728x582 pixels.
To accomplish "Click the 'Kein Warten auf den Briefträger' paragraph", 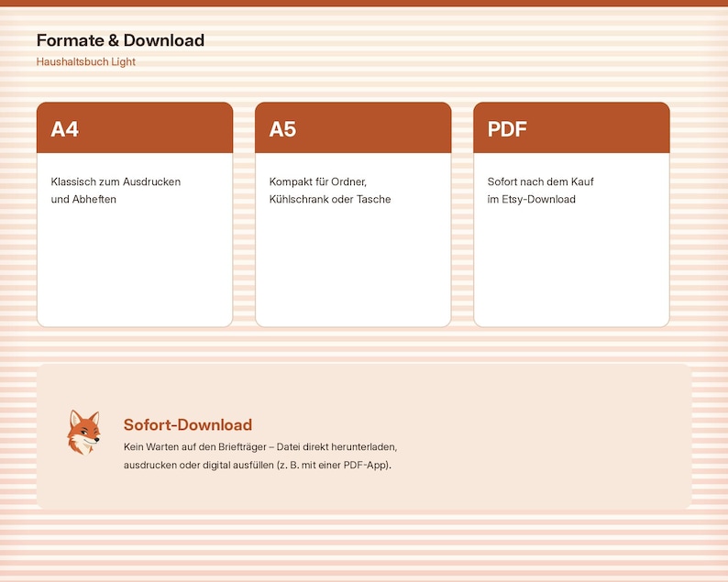I will coord(260,456).
